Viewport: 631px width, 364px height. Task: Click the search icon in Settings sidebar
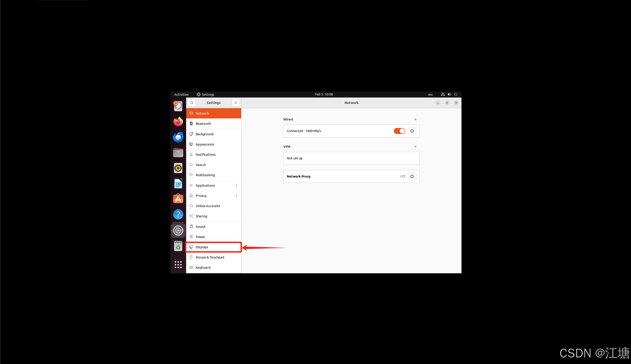(x=191, y=103)
